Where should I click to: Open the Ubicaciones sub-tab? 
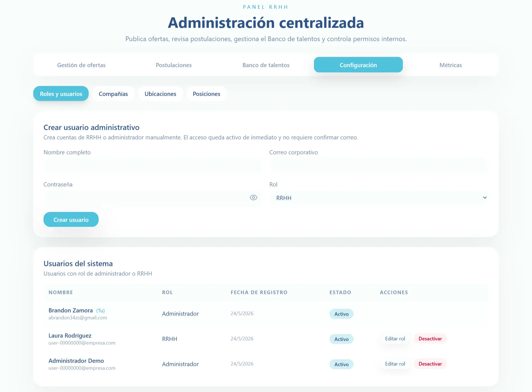pos(160,94)
